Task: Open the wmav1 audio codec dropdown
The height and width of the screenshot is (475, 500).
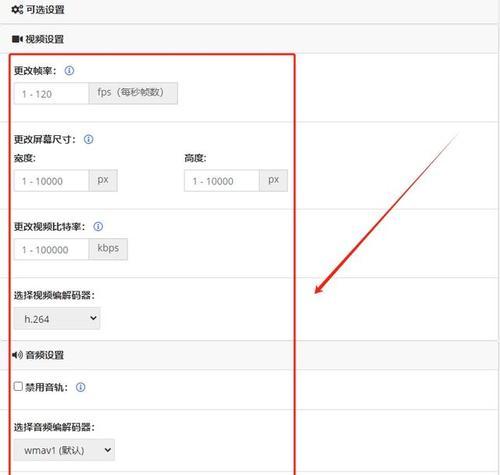Action: coord(64,450)
